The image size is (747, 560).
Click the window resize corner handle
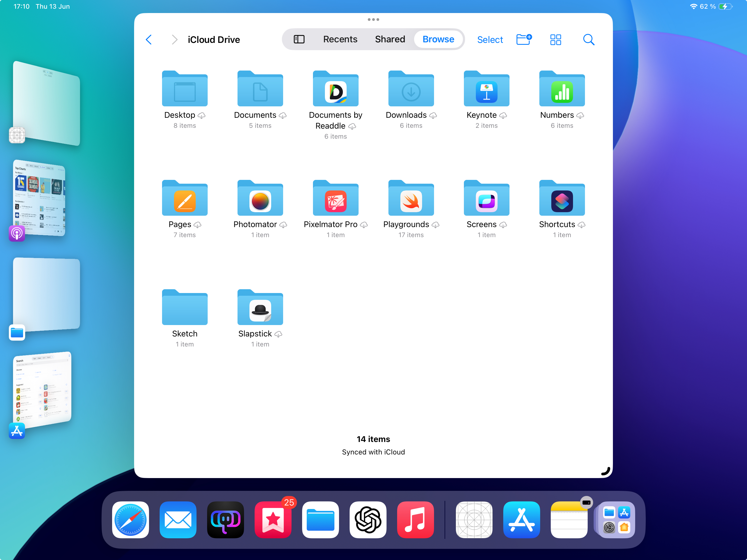[606, 471]
